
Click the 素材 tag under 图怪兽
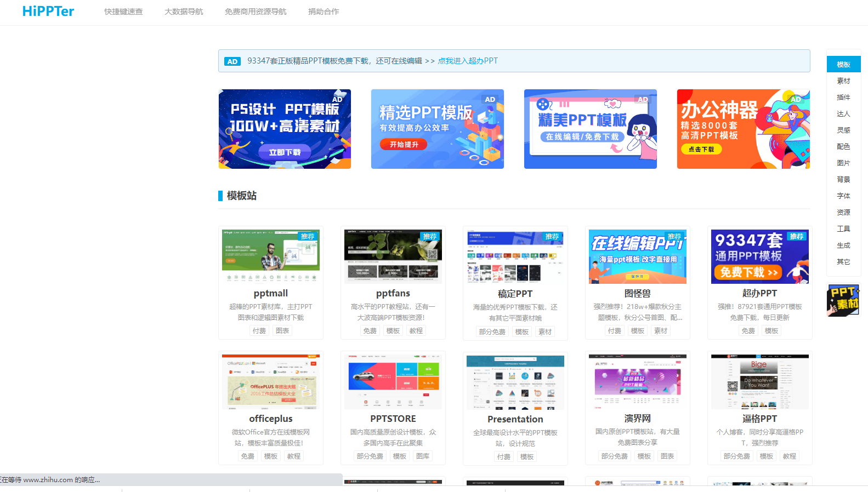(661, 331)
